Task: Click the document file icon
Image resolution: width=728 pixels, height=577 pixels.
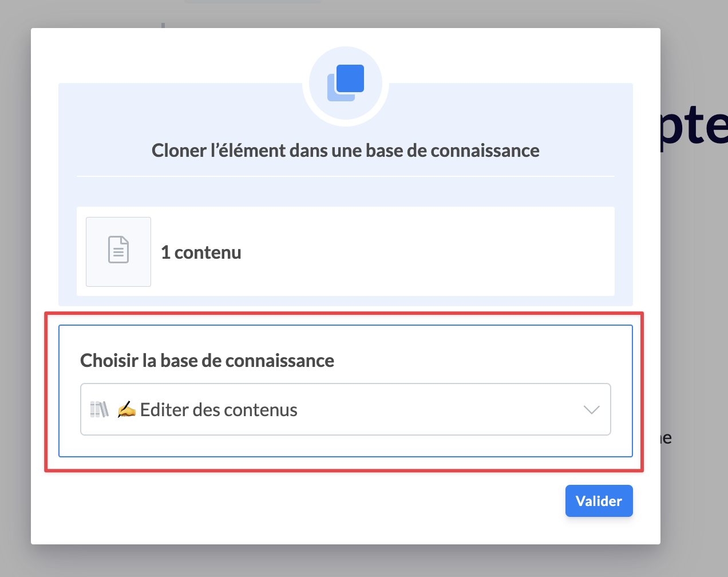Action: click(x=118, y=250)
